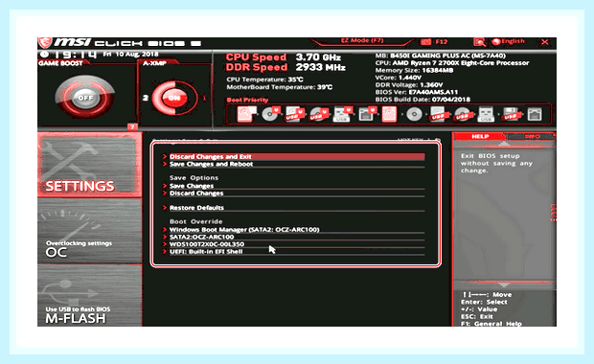This screenshot has width=594, height=364.
Task: Click the CPU: AMD Ryzen 7 2700X line
Action: (x=452, y=63)
